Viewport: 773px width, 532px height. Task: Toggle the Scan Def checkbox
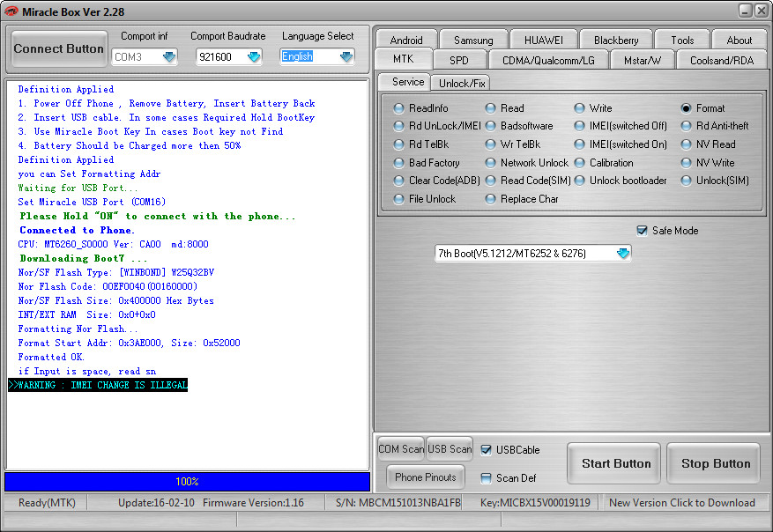(486, 477)
